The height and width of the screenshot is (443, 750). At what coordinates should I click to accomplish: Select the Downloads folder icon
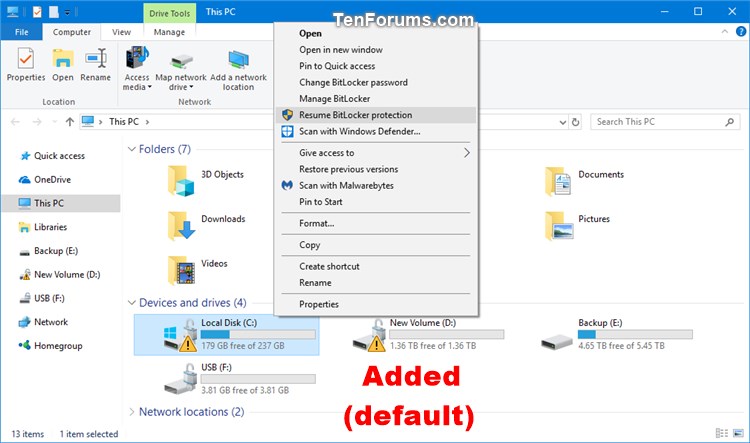pos(181,225)
